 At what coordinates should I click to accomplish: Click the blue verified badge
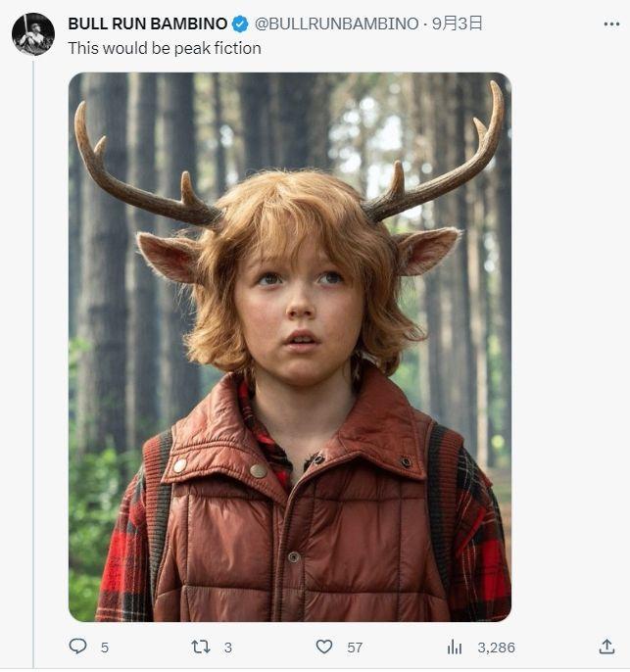tap(240, 24)
